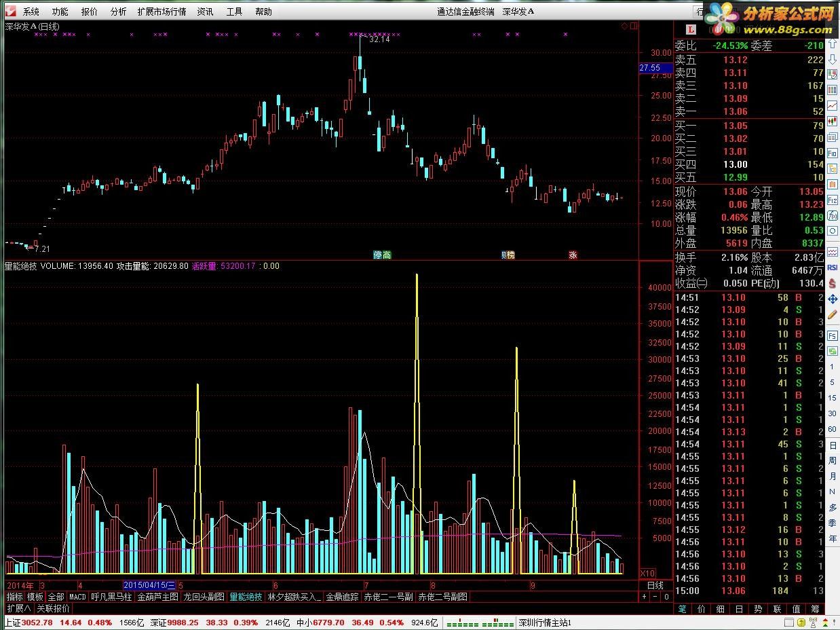Switch to 势 trend tab
The height and width of the screenshot is (630, 840).
pos(758,609)
